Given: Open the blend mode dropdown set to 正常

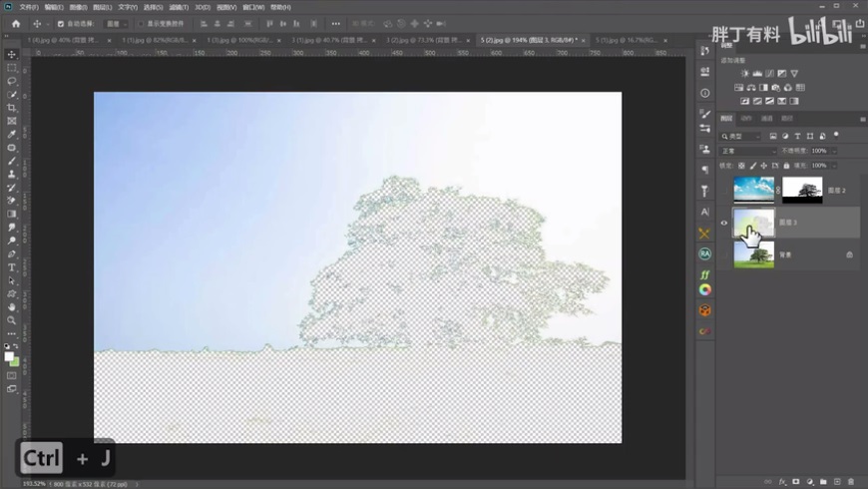Looking at the screenshot, I should point(747,151).
